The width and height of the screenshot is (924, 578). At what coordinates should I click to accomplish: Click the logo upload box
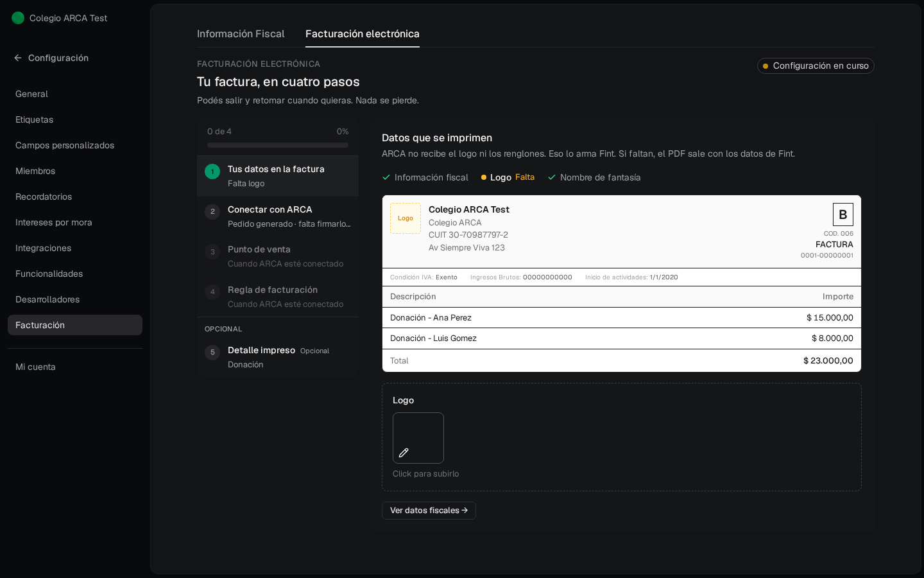[418, 438]
